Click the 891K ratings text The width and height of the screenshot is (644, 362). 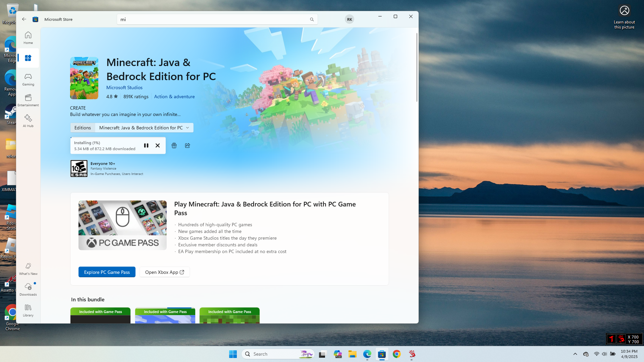136,97
